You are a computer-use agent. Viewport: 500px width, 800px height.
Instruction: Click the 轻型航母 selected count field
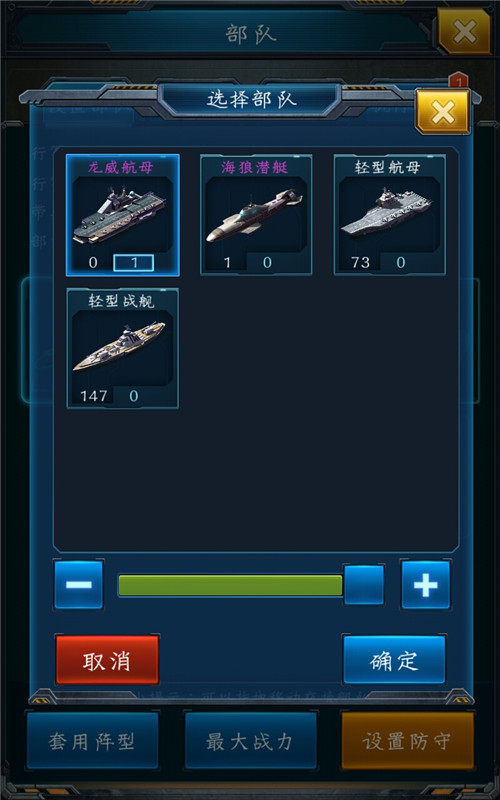[401, 263]
